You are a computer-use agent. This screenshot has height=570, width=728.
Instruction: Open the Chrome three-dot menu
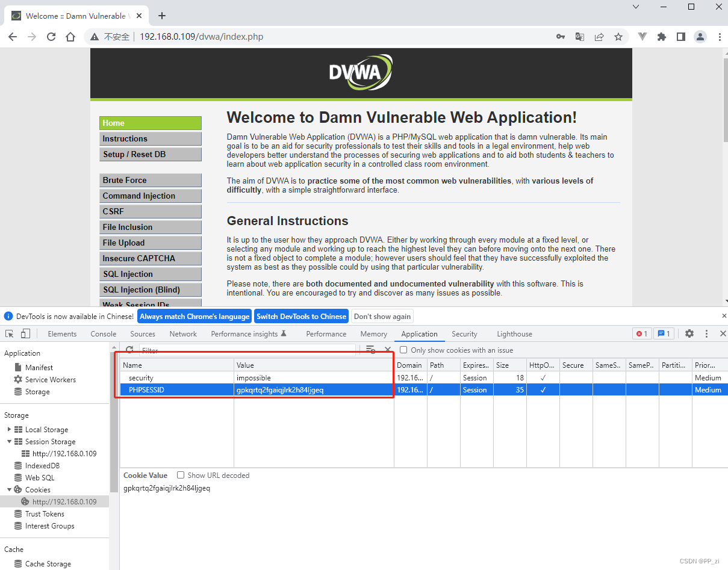[x=719, y=37]
